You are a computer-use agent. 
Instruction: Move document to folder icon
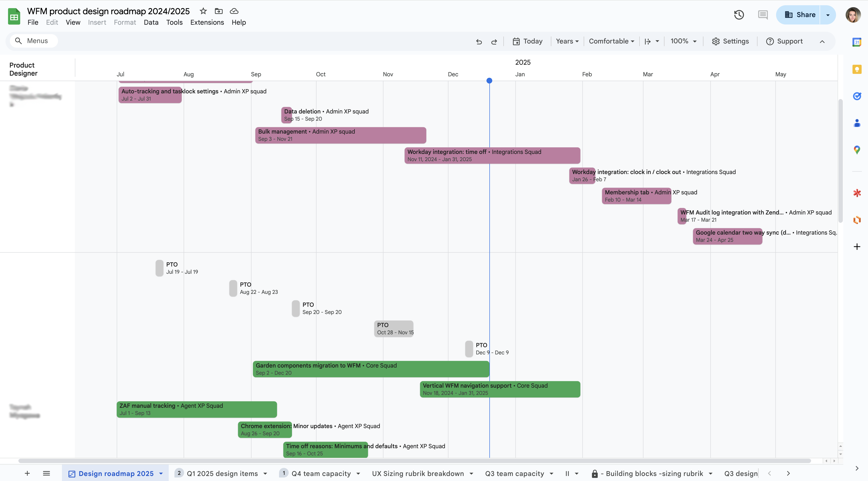(219, 11)
